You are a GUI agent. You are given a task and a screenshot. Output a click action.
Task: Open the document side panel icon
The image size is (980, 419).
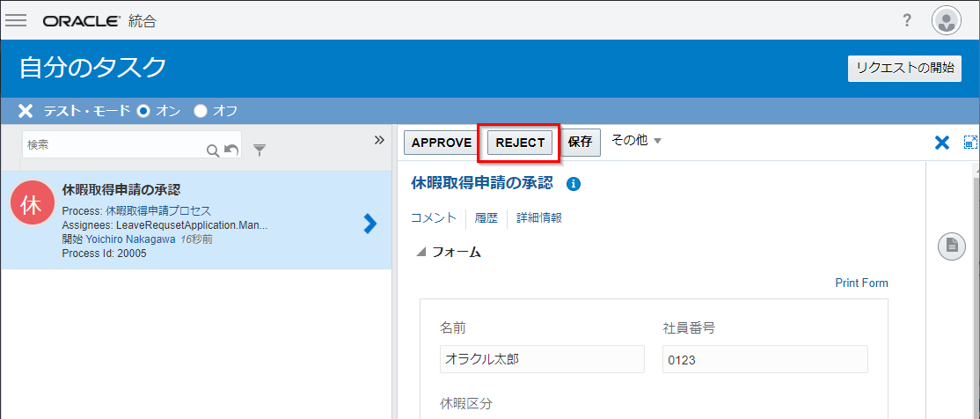[951, 246]
